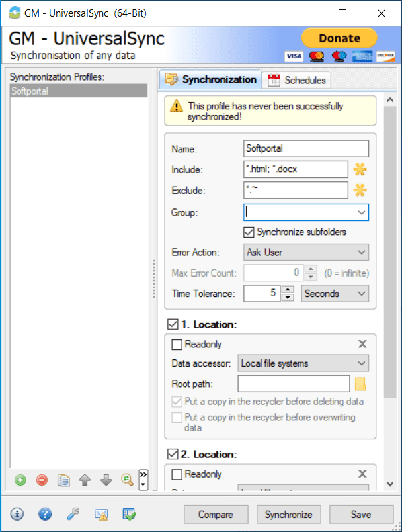The image size is (402, 532).
Task: Click the Compare button
Action: [216, 515]
